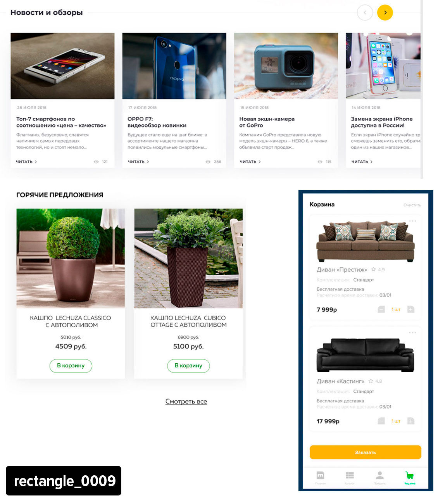Click the star rating icon next to Диван «Престиж»
Screen dimensions: 438x504
click(x=374, y=269)
